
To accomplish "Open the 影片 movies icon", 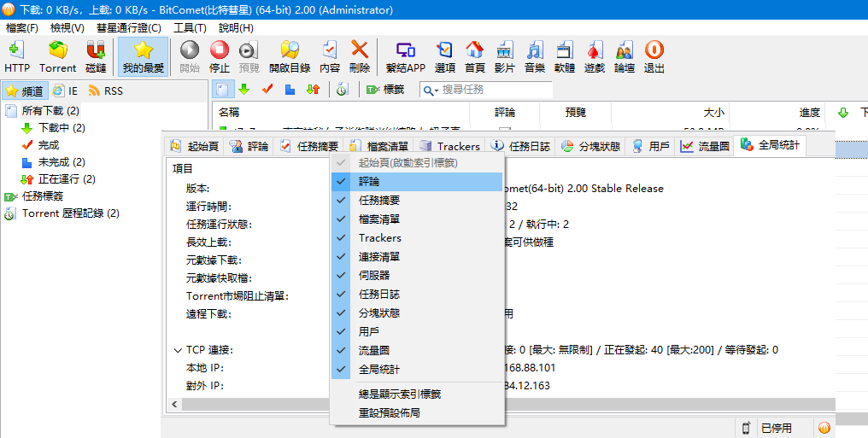I will tap(504, 56).
